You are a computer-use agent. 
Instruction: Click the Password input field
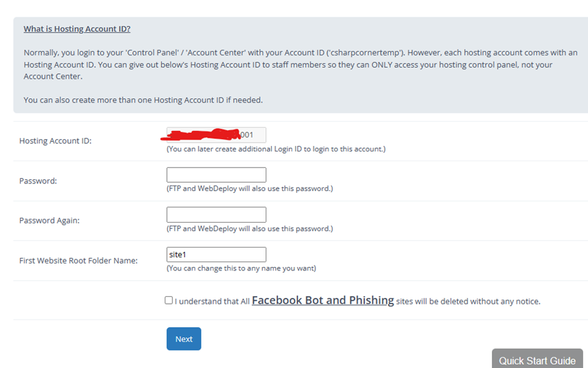pyautogui.click(x=216, y=174)
